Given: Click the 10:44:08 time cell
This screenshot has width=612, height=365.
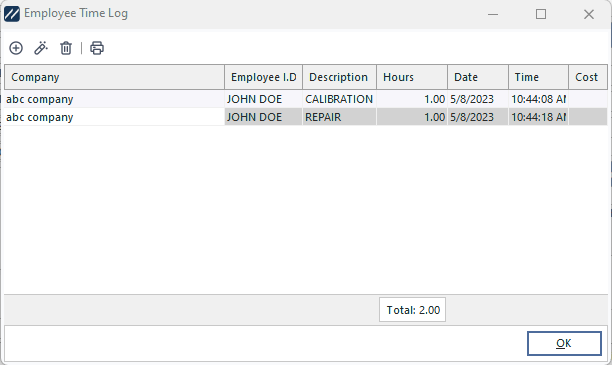Looking at the screenshot, I should click(x=538, y=99).
